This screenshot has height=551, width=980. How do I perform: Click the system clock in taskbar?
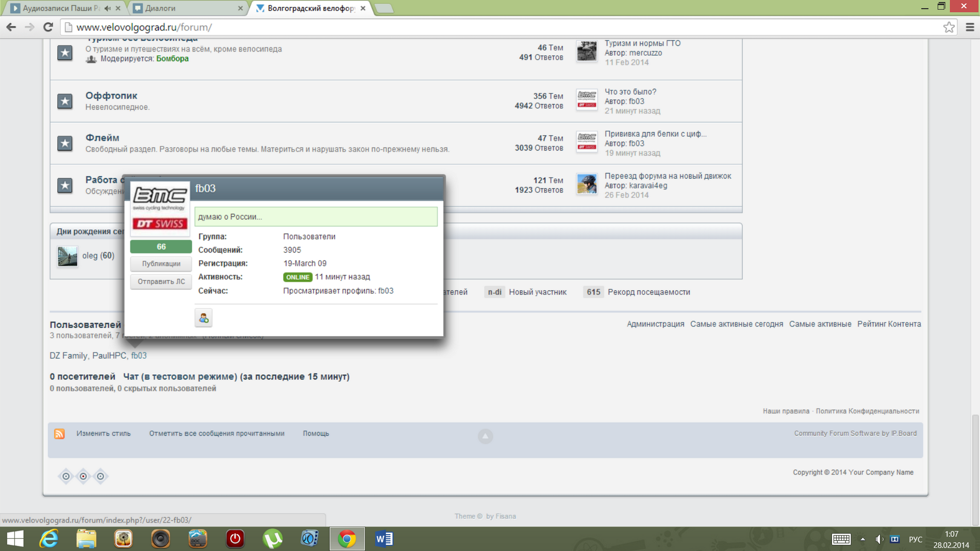tap(951, 539)
